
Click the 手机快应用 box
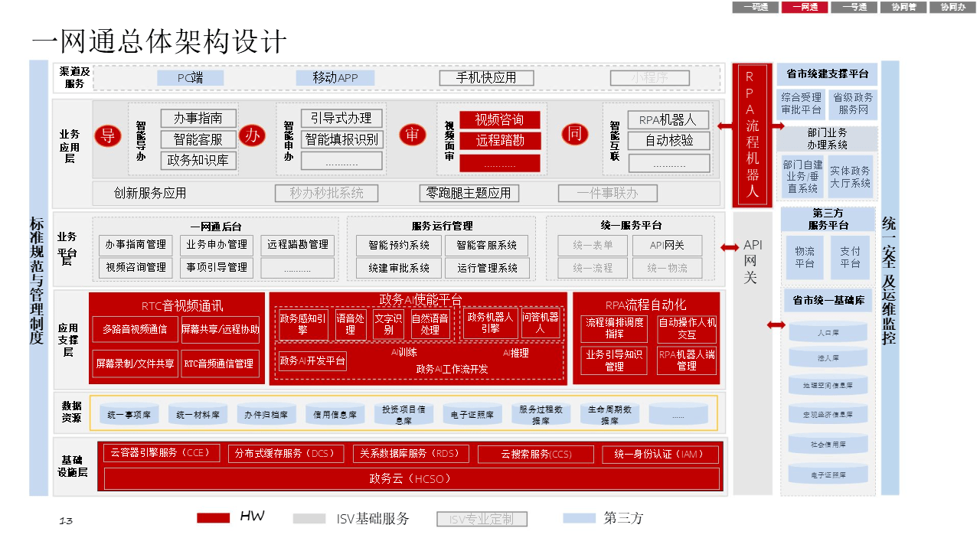coord(486,77)
